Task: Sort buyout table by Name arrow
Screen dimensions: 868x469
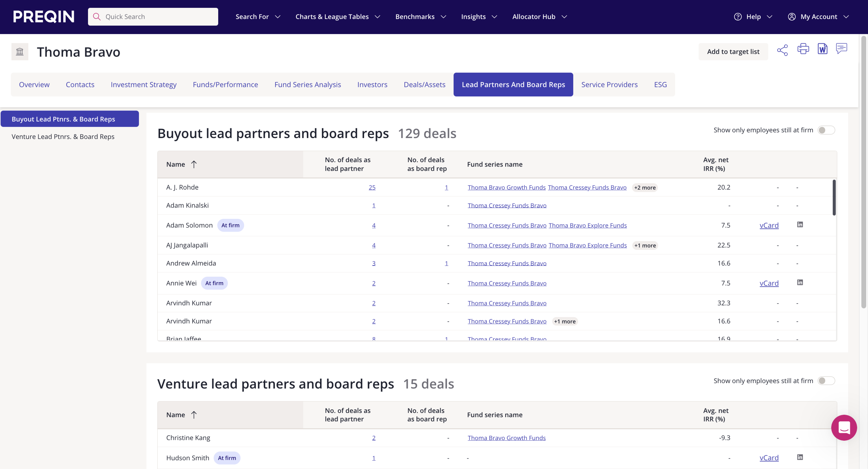Action: pyautogui.click(x=194, y=164)
